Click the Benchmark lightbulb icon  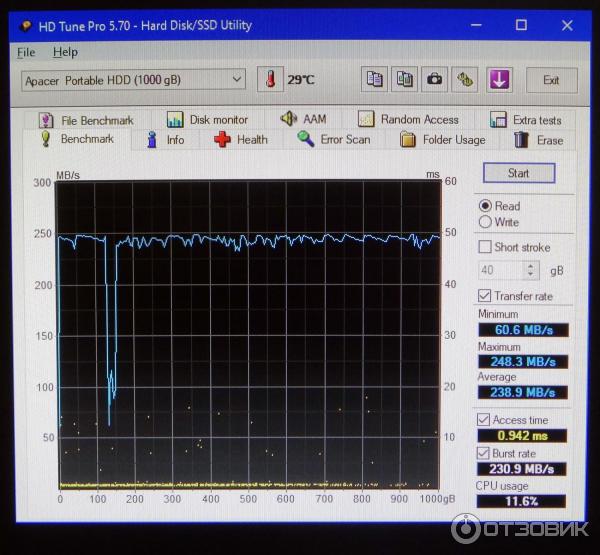click(x=46, y=139)
